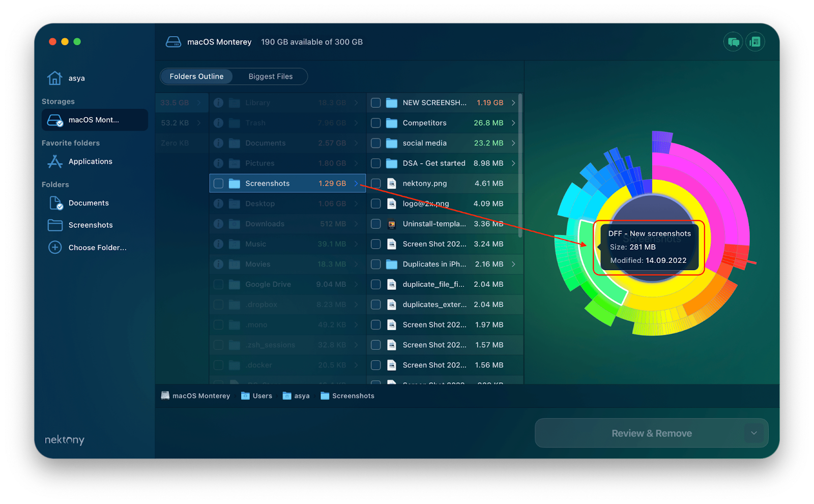The height and width of the screenshot is (504, 814).
Task: Expand Duplicates in iPh... chevron
Action: pyautogui.click(x=513, y=264)
